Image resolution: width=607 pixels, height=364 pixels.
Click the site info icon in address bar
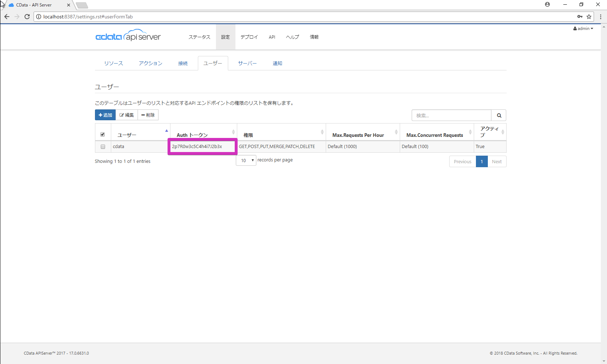[x=39, y=17]
